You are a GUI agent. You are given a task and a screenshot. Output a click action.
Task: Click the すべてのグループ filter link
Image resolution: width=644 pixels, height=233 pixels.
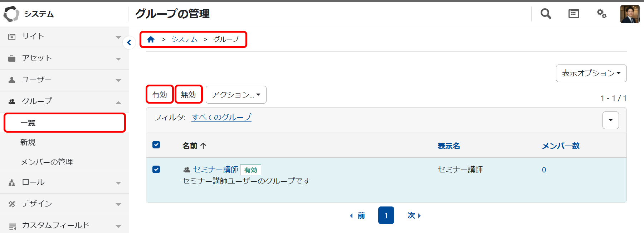[221, 117]
